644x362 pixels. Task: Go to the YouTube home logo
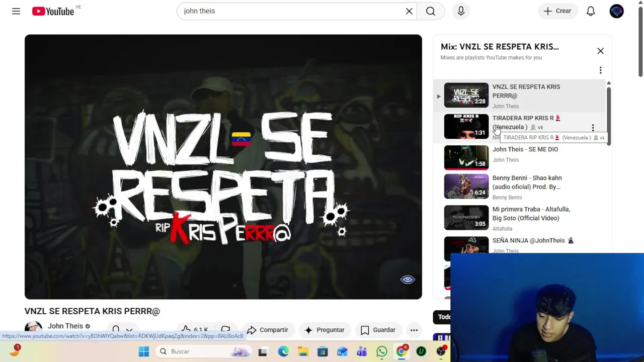[53, 11]
